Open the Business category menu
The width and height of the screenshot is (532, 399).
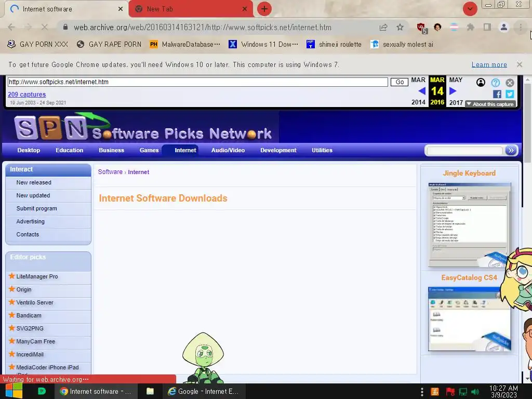[111, 150]
